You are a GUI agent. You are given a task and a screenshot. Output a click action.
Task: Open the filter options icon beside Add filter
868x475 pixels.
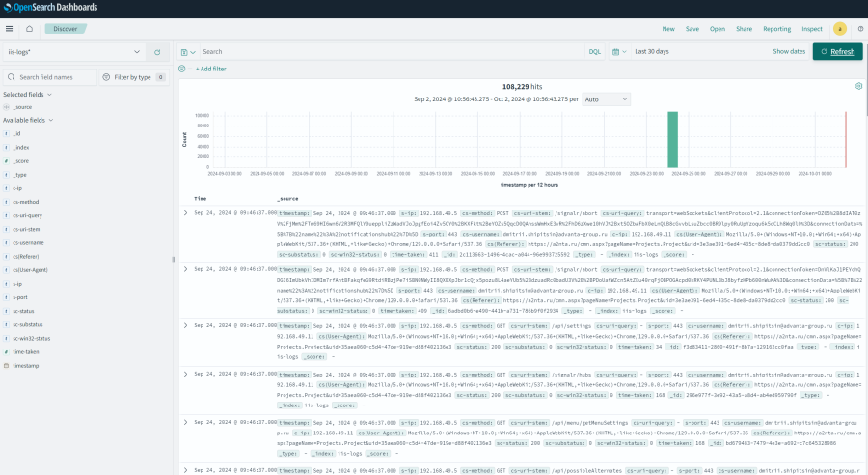tap(182, 69)
